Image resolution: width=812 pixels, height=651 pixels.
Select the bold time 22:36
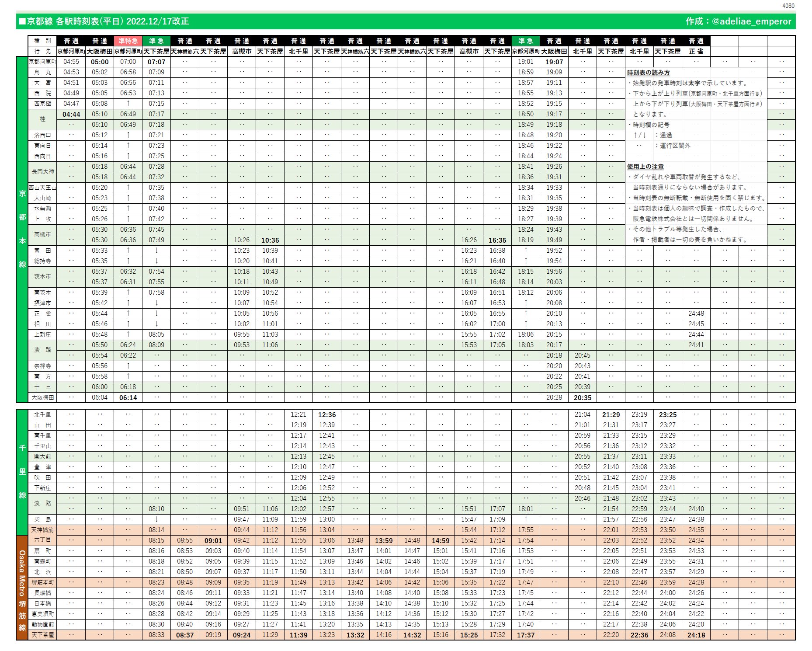pos(639,635)
